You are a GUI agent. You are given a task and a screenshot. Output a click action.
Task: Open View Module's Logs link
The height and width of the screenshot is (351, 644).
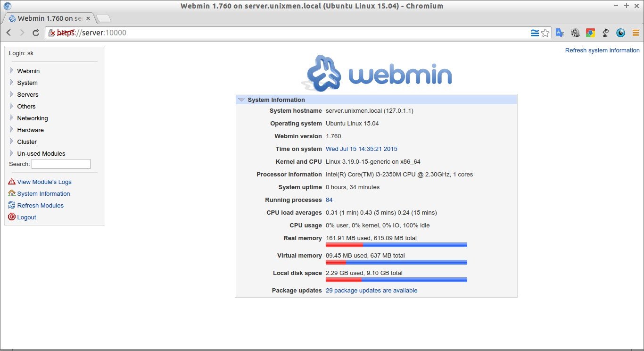point(44,182)
